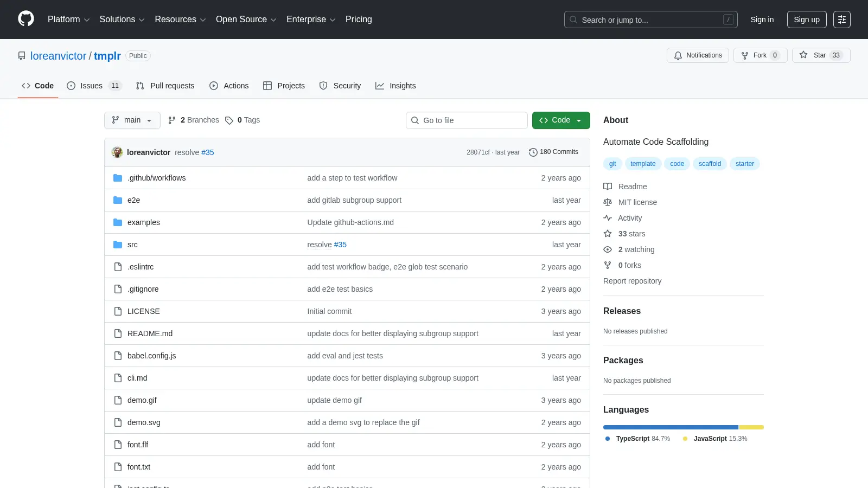Open the .gitignore file

pyautogui.click(x=143, y=289)
